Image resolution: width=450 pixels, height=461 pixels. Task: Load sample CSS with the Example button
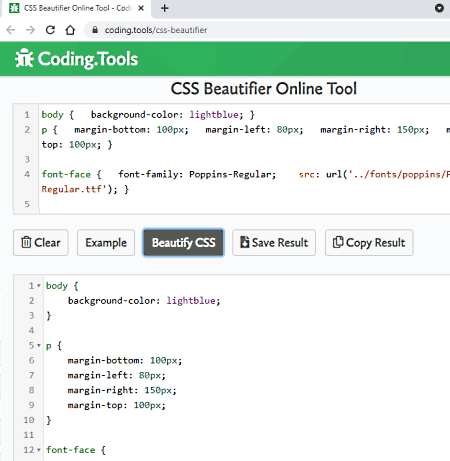106,243
